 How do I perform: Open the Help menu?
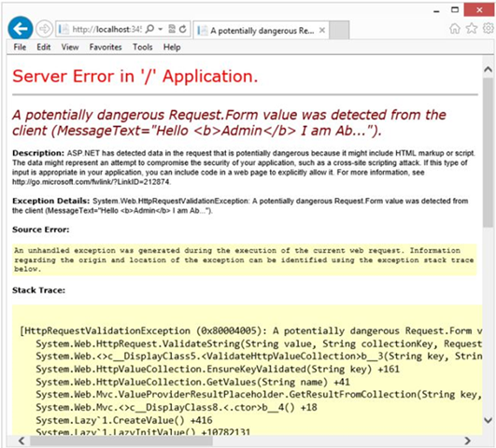pyautogui.click(x=172, y=47)
